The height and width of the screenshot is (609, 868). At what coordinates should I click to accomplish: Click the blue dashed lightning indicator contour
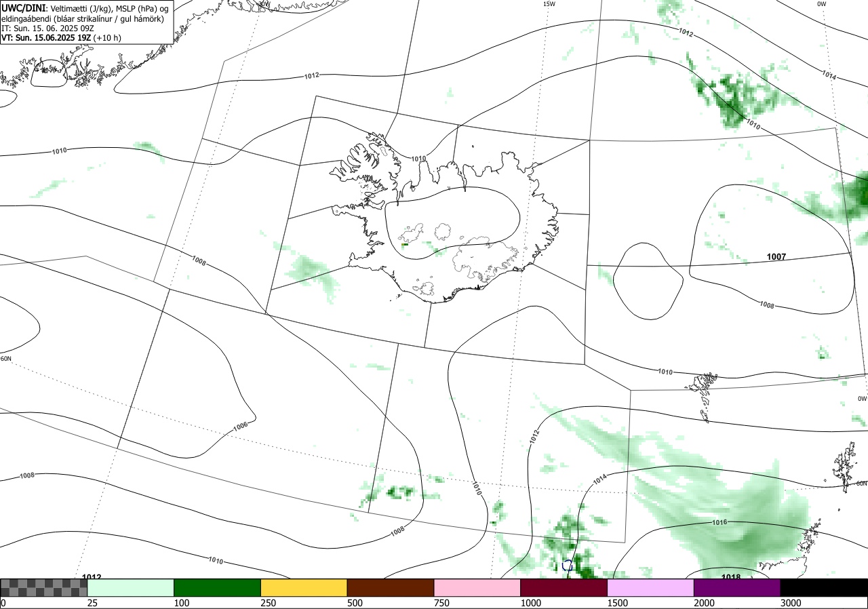point(568,565)
